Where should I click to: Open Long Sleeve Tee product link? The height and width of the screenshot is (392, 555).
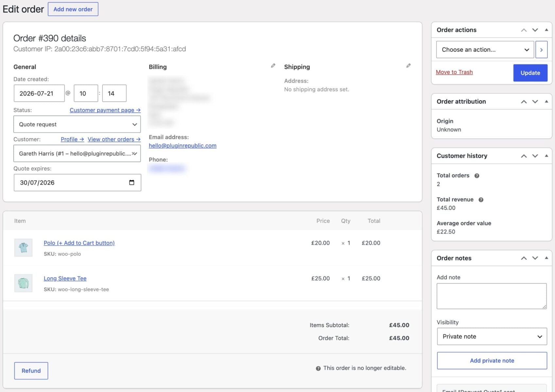[x=65, y=279]
